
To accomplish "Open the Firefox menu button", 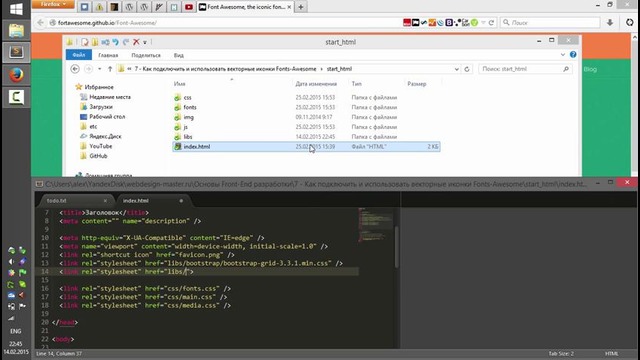I will (53, 4).
